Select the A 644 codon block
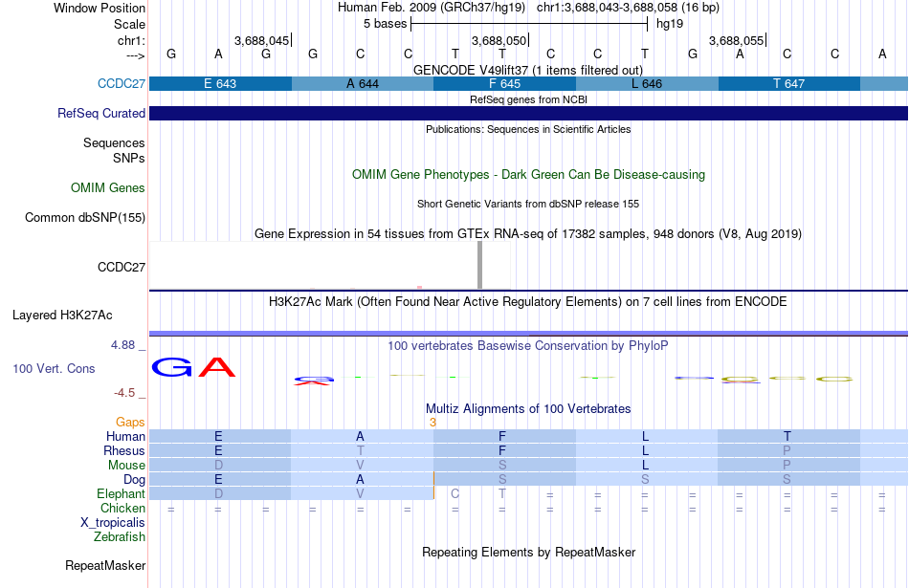 pyautogui.click(x=363, y=83)
